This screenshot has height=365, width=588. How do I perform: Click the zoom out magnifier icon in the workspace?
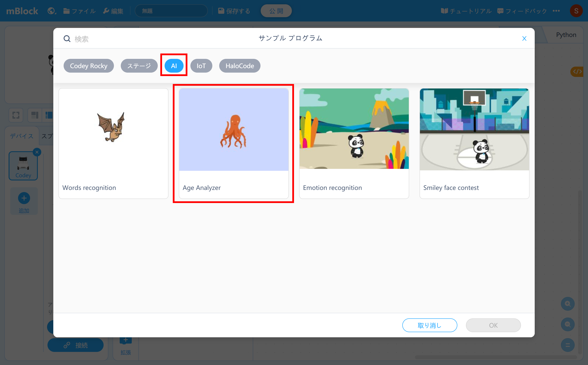coord(567,324)
